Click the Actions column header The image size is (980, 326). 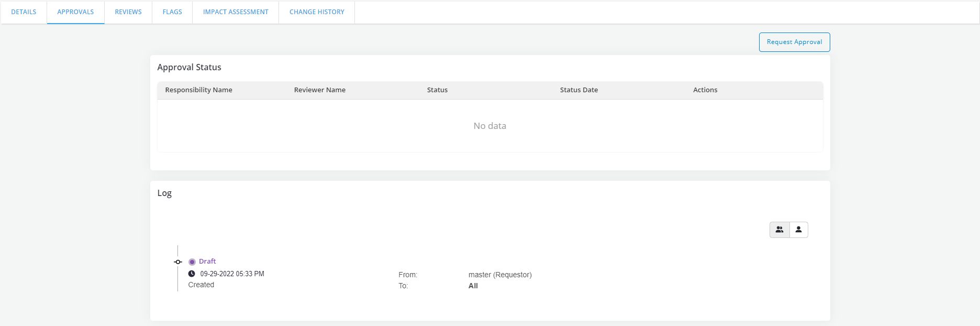(x=705, y=90)
